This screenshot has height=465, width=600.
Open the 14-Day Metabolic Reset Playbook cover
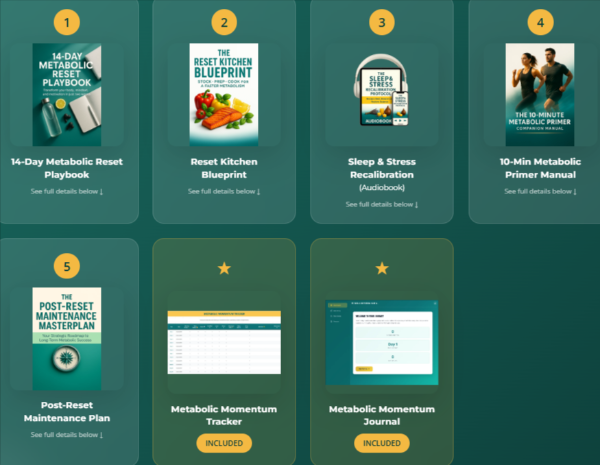pyautogui.click(x=67, y=95)
